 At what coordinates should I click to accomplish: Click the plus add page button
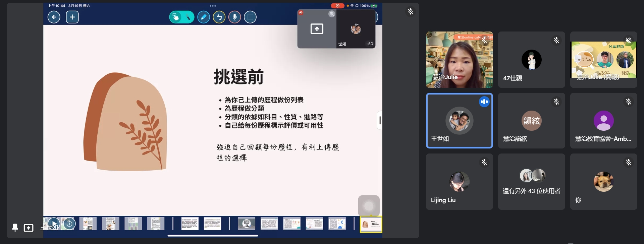pyautogui.click(x=72, y=17)
